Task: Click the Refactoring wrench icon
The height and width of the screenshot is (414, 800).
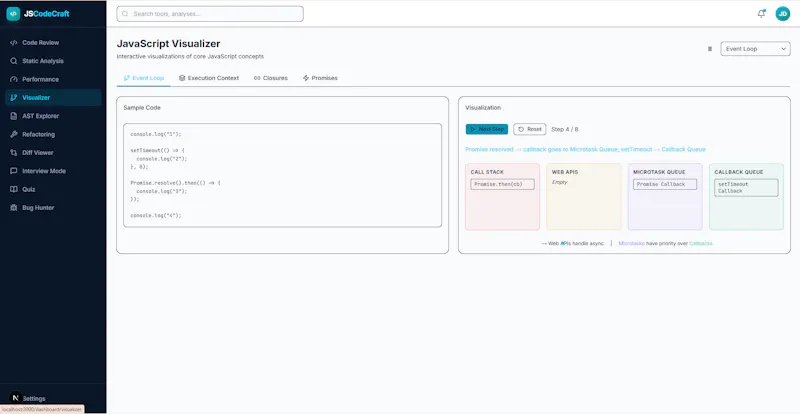Action: point(14,134)
